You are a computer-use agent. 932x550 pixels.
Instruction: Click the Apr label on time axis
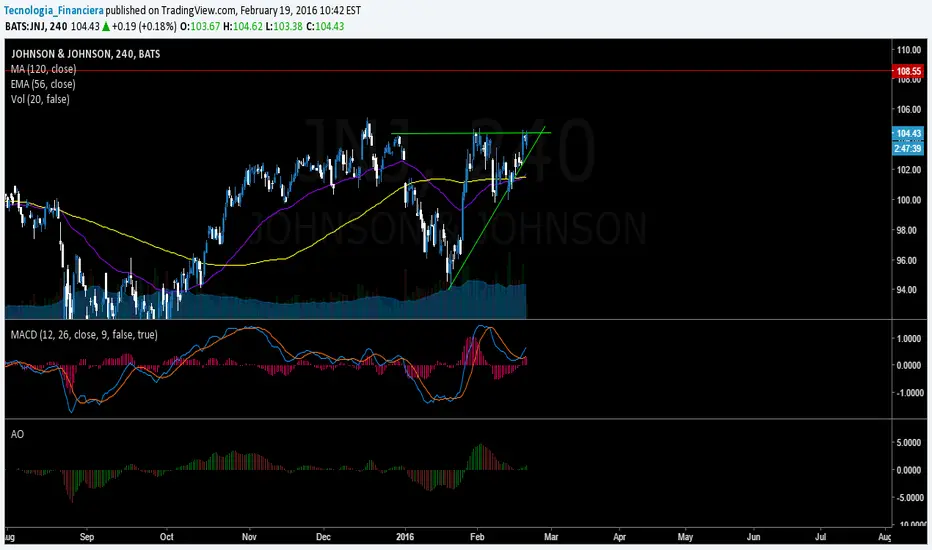[619, 537]
